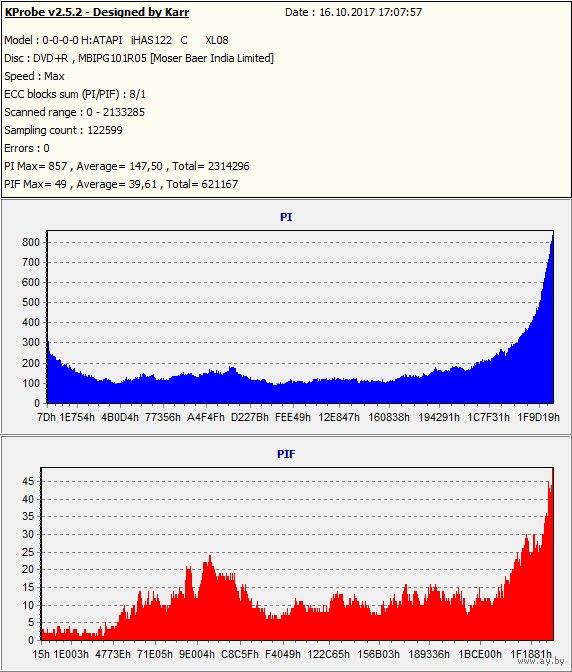This screenshot has height=672, width=572.
Task: Click the Sampling count 122599 line
Action: point(63,130)
